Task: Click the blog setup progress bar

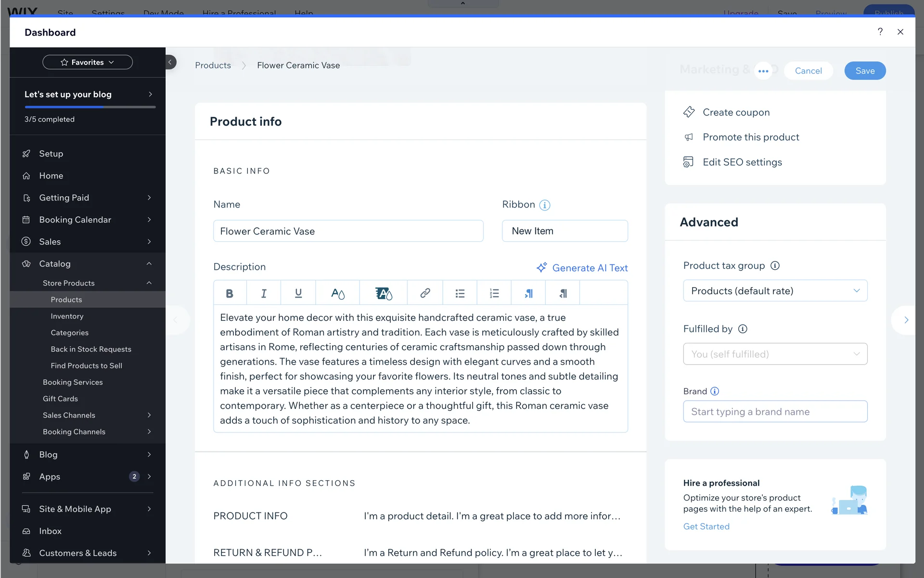Action: pos(90,107)
